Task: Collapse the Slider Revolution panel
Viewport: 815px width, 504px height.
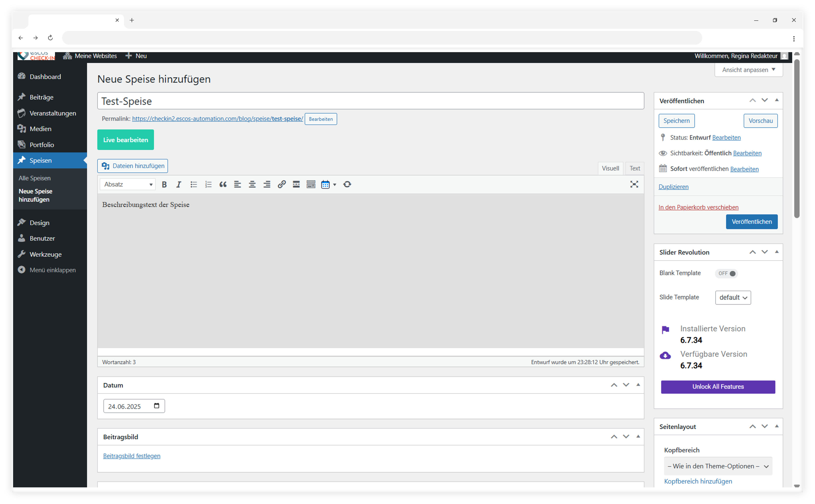Action: (777, 252)
